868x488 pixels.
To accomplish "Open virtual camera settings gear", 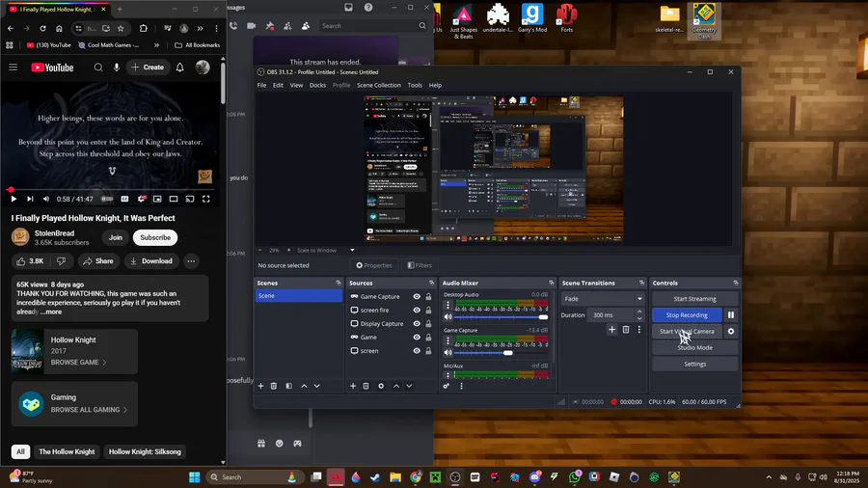I will [x=731, y=332].
